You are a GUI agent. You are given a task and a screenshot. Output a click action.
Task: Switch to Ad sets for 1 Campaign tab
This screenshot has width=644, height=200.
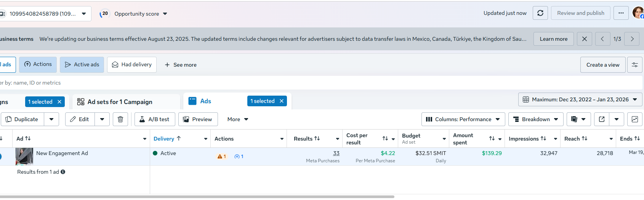pos(120,102)
